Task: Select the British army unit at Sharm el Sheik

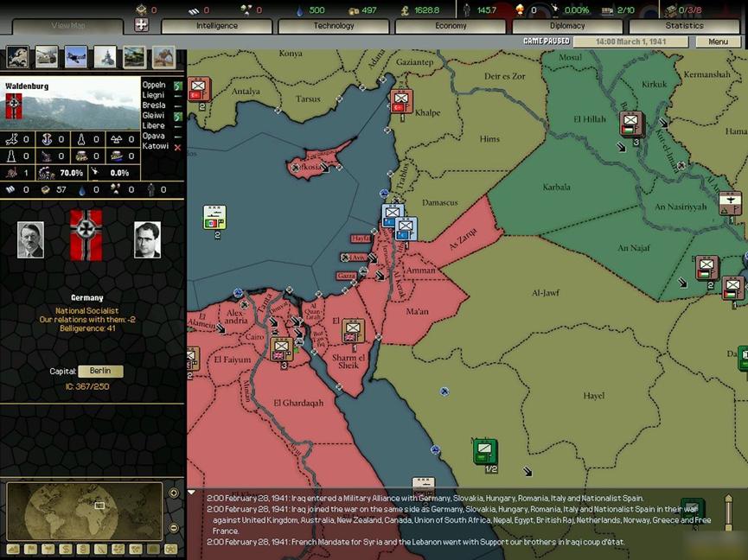Action: [x=353, y=331]
